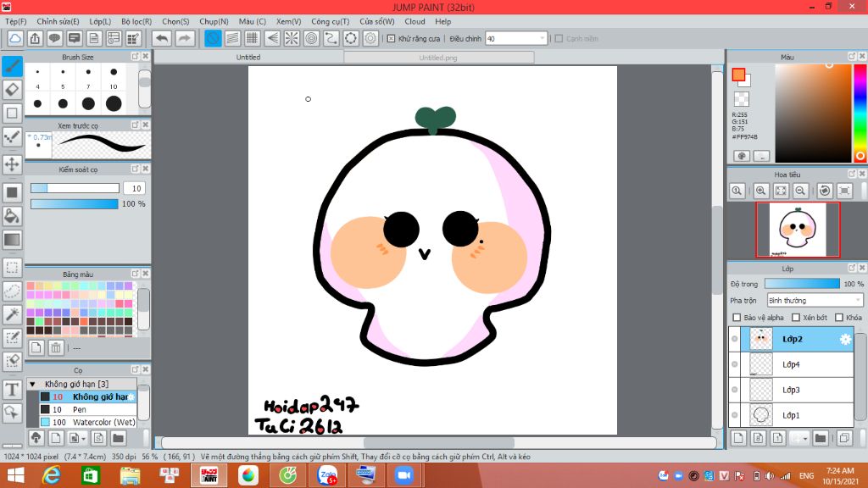Select the Text tool
The image size is (868, 488).
point(12,390)
